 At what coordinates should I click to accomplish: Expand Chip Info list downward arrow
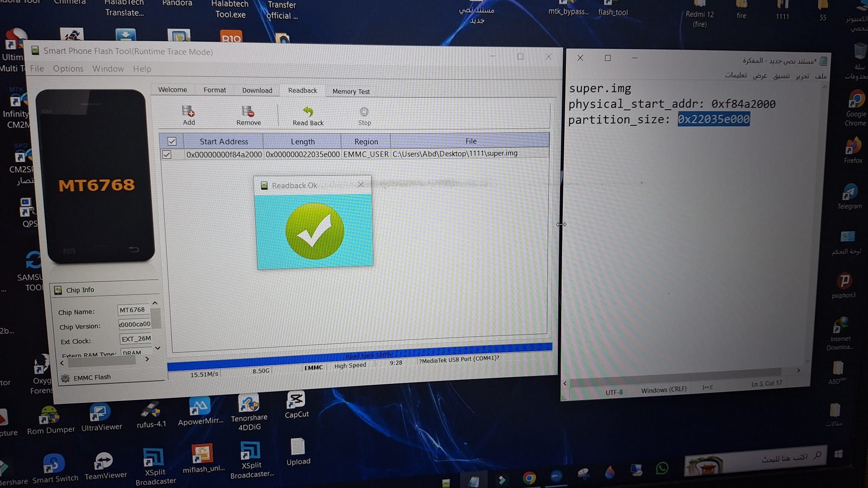click(x=157, y=348)
